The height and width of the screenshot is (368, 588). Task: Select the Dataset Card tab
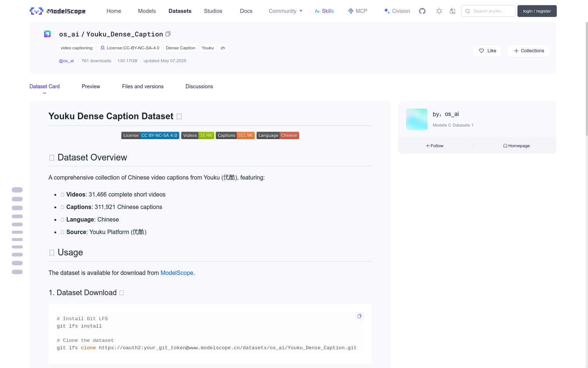click(44, 86)
